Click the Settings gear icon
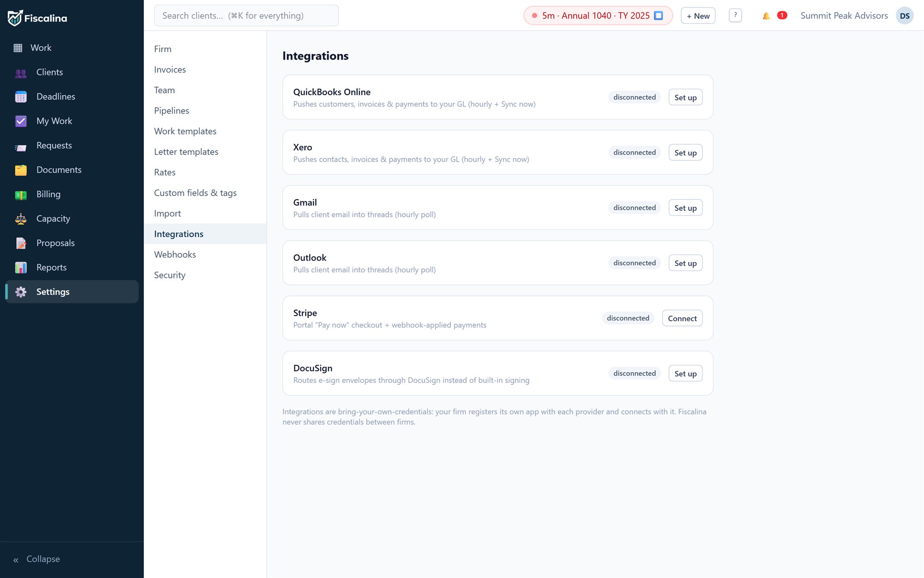 [21, 292]
